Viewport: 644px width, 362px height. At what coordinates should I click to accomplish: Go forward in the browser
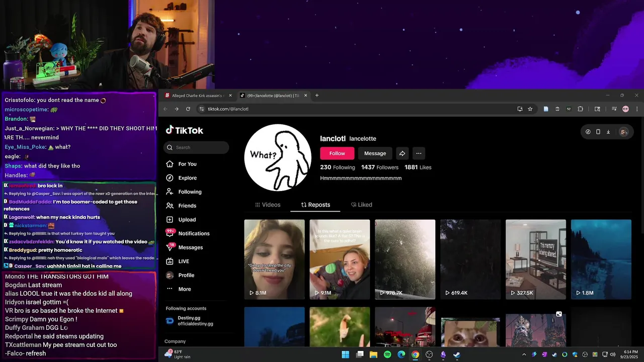coord(177,109)
